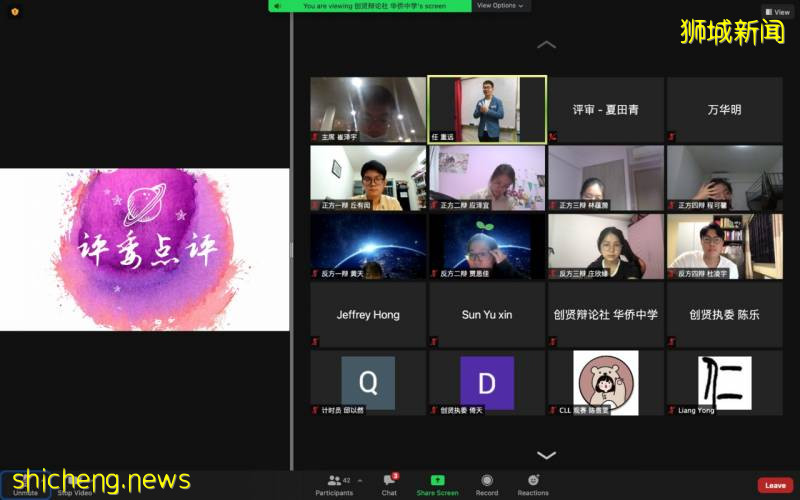800x500 pixels.
Task: Click muted mic icon on Jeffrey Hong tile
Action: click(x=315, y=341)
